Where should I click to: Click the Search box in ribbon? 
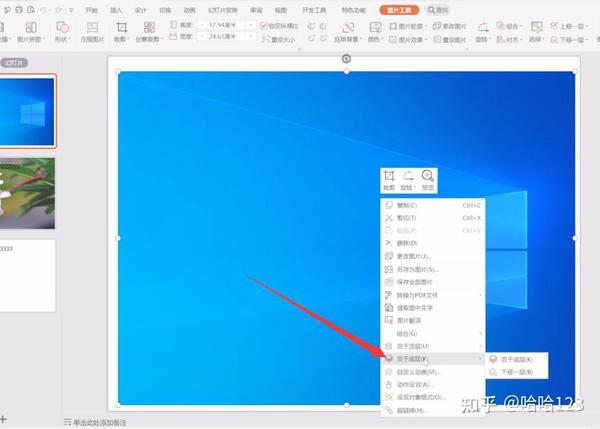click(x=438, y=10)
